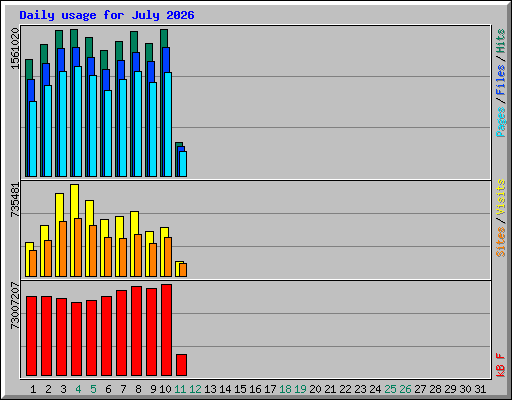Click the 735481 visits axis value

[x=15, y=200]
